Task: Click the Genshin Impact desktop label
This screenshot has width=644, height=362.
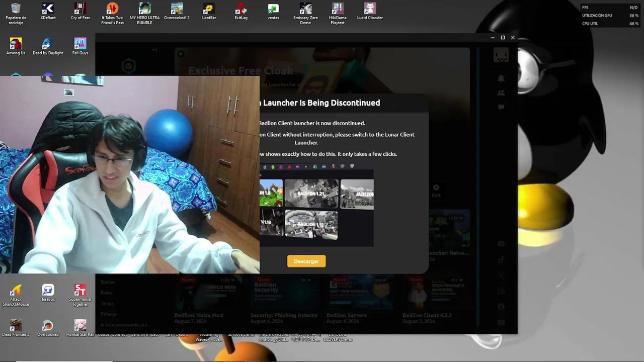Action: click(144, 335)
